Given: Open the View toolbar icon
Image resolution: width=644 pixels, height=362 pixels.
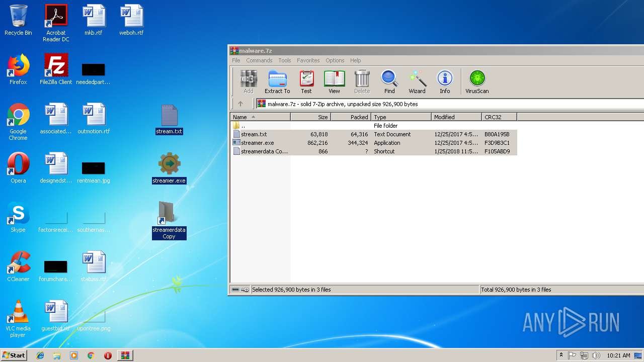Looking at the screenshot, I should coord(334,82).
